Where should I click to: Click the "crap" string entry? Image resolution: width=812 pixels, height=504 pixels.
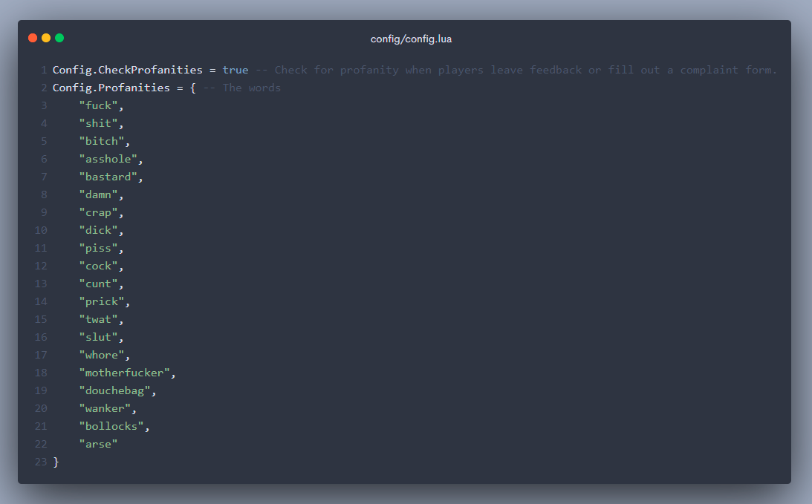[x=100, y=212]
